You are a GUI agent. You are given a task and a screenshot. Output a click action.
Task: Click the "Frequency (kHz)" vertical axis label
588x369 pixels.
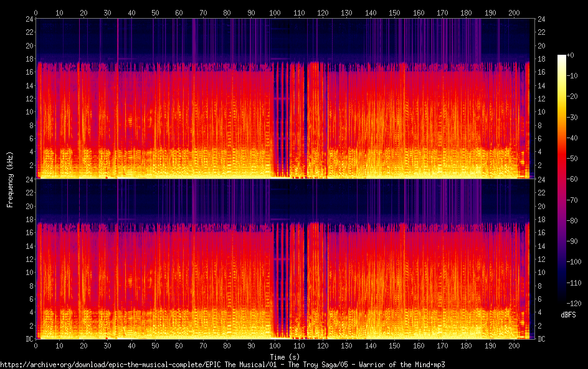point(10,179)
